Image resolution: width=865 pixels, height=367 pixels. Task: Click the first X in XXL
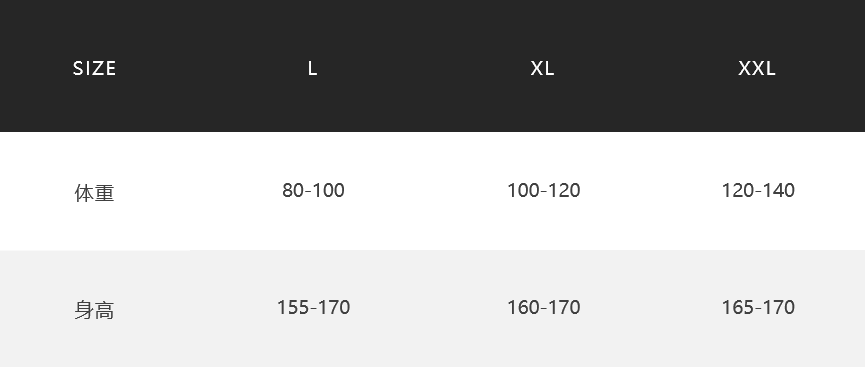click(x=744, y=68)
